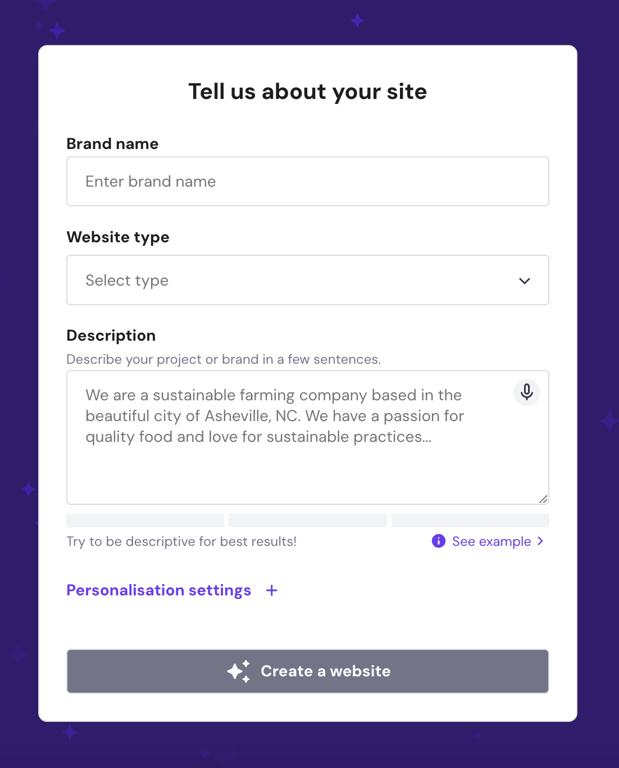
Task: Click the "Description" field label
Action: click(111, 335)
